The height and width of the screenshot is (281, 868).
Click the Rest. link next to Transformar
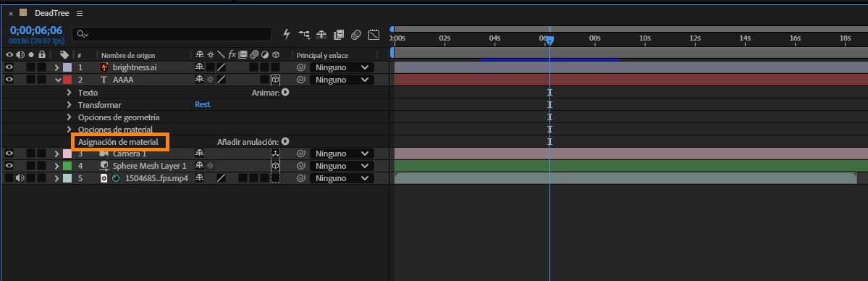203,104
